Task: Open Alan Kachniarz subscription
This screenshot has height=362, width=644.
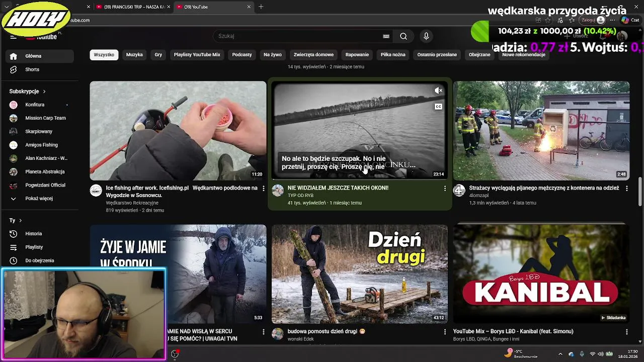Action: pyautogui.click(x=40, y=158)
